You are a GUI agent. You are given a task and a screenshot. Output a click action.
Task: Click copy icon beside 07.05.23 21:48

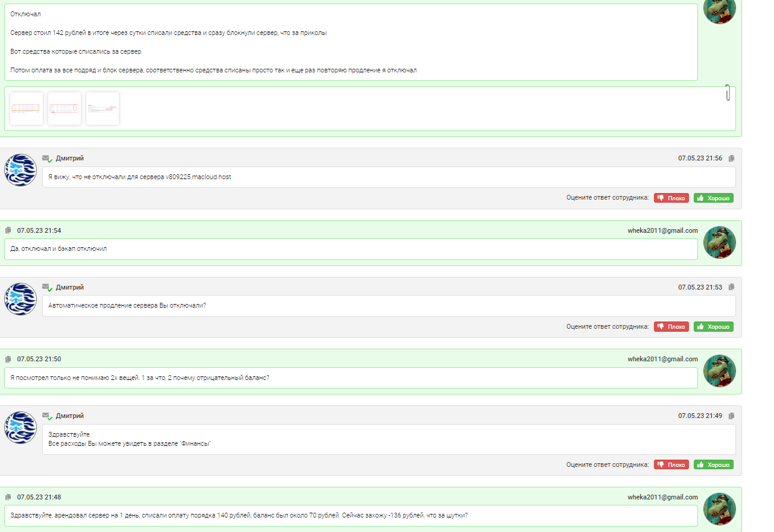click(8, 497)
